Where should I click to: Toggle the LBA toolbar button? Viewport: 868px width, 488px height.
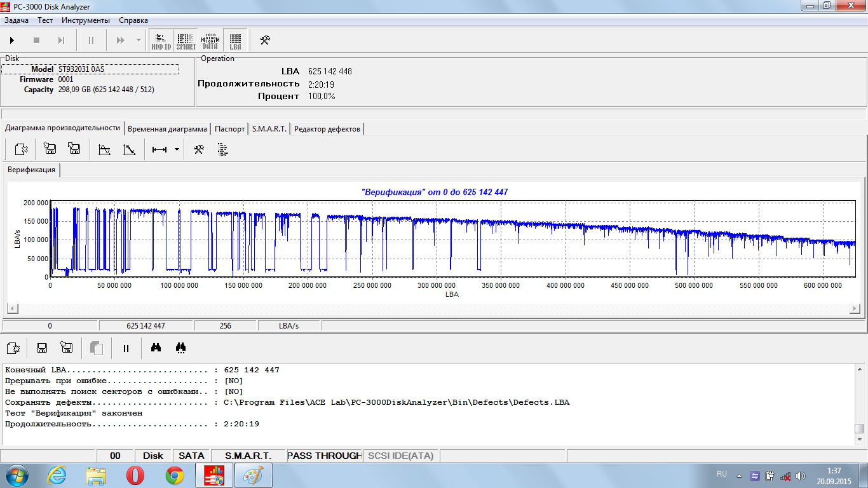[x=235, y=41]
